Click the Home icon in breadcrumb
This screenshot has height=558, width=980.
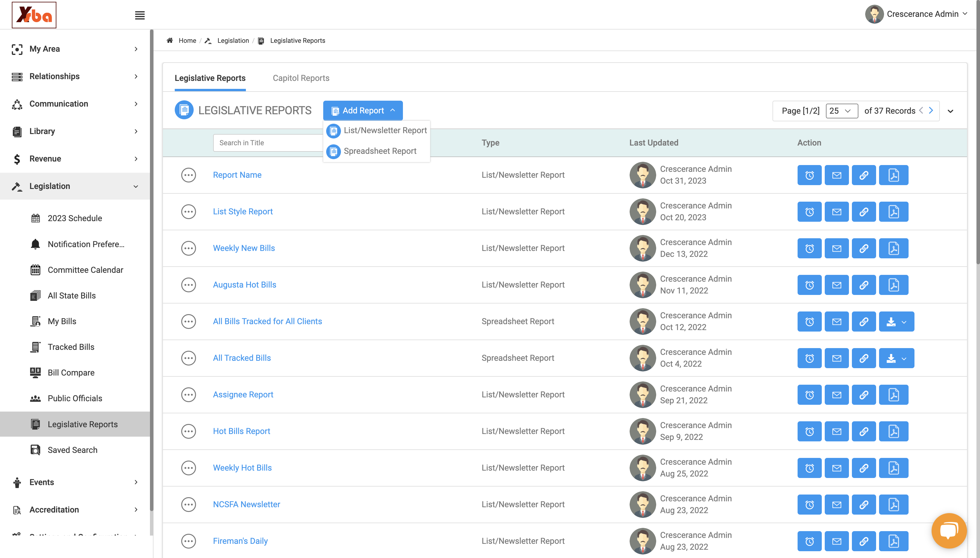(170, 40)
